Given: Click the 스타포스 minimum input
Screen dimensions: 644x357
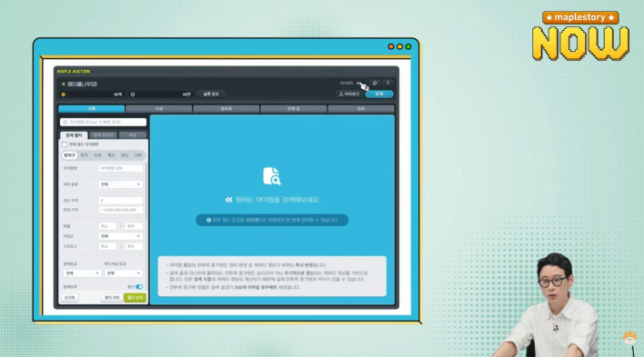Looking at the screenshot, I should point(108,246).
